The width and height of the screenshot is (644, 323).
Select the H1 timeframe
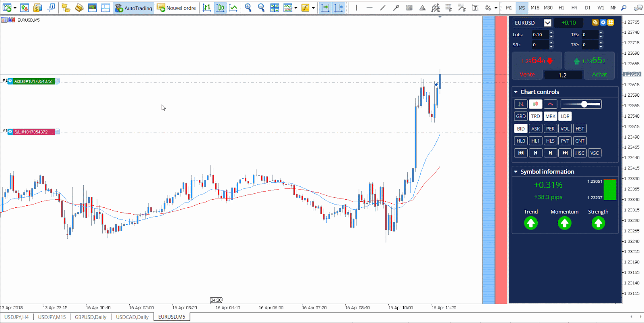pyautogui.click(x=561, y=8)
